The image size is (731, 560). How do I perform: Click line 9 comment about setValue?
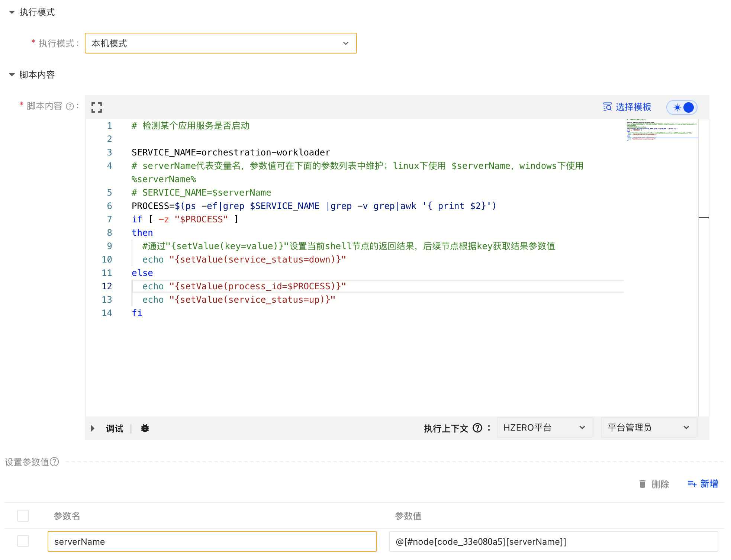click(x=349, y=246)
